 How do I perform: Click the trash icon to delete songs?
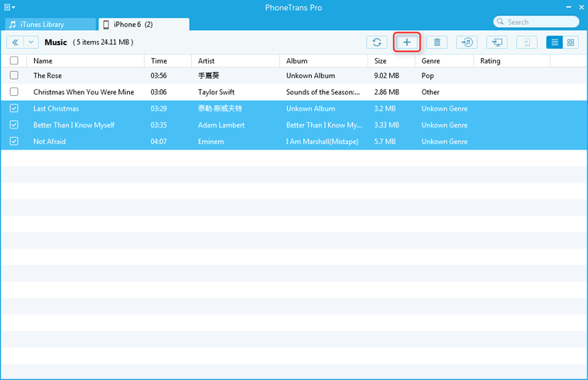(x=437, y=43)
